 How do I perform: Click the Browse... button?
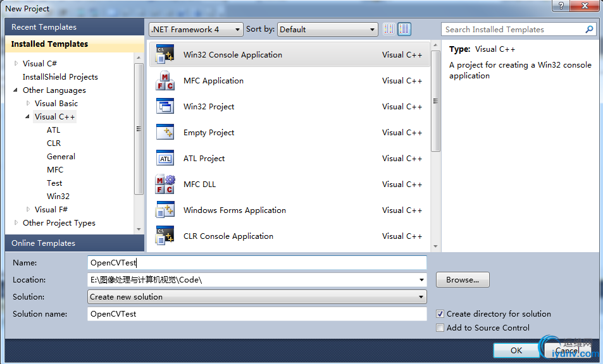[x=463, y=280]
